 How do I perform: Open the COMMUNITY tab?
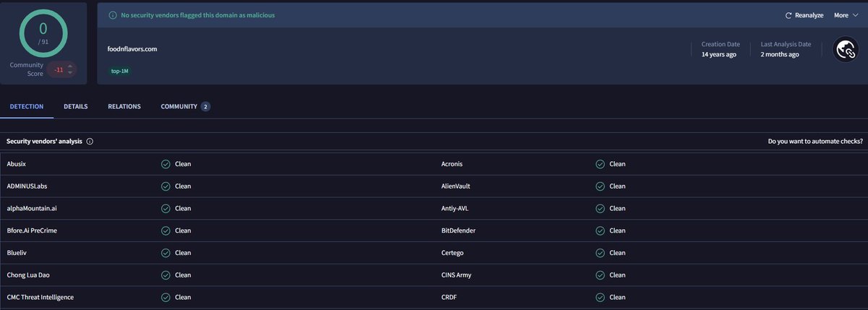coord(185,106)
